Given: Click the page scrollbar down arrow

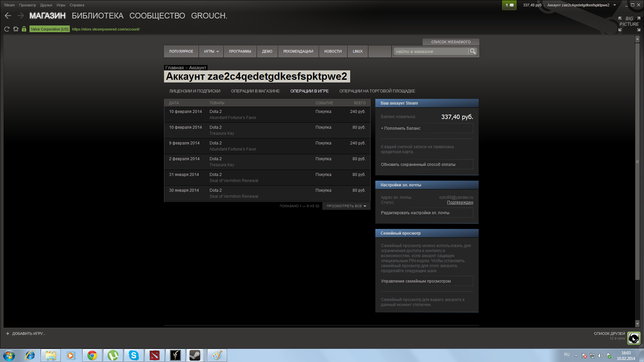Looking at the screenshot, I should (x=637, y=323).
